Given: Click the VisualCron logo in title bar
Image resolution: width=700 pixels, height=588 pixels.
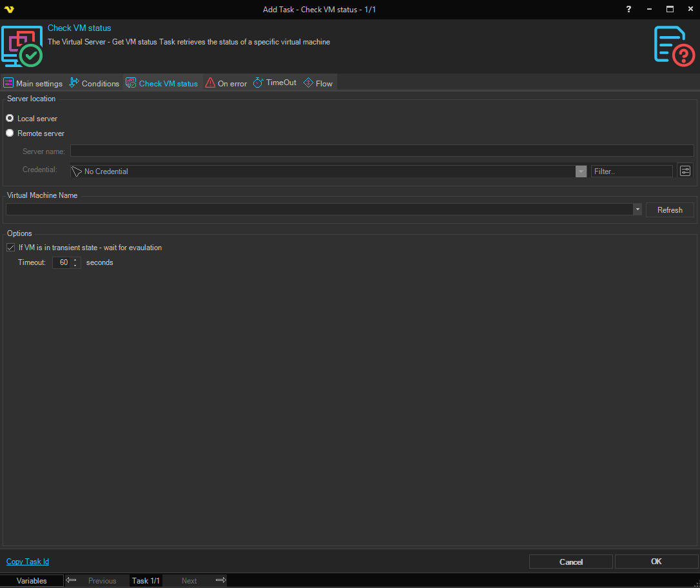Looking at the screenshot, I should (x=9, y=9).
